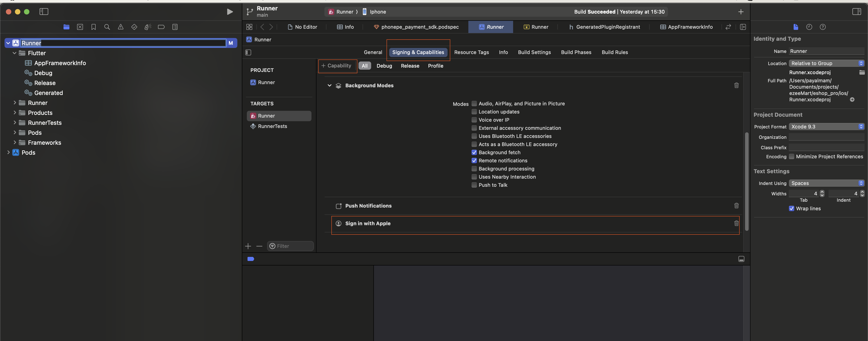Open the Debug navigator icon
The width and height of the screenshot is (868, 341).
(x=148, y=27)
